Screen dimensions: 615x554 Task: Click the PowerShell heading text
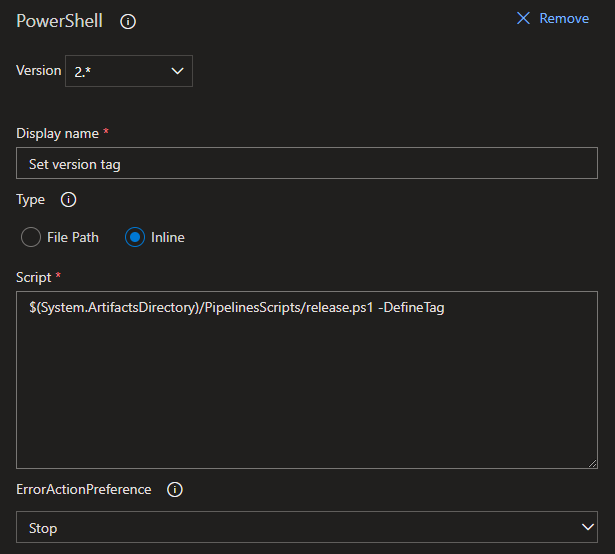[x=59, y=21]
